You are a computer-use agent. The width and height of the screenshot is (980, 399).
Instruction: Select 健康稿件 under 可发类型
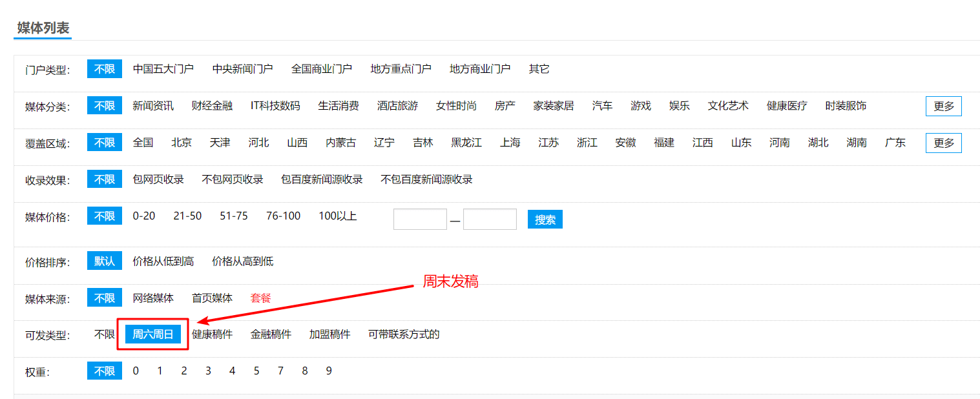point(212,334)
